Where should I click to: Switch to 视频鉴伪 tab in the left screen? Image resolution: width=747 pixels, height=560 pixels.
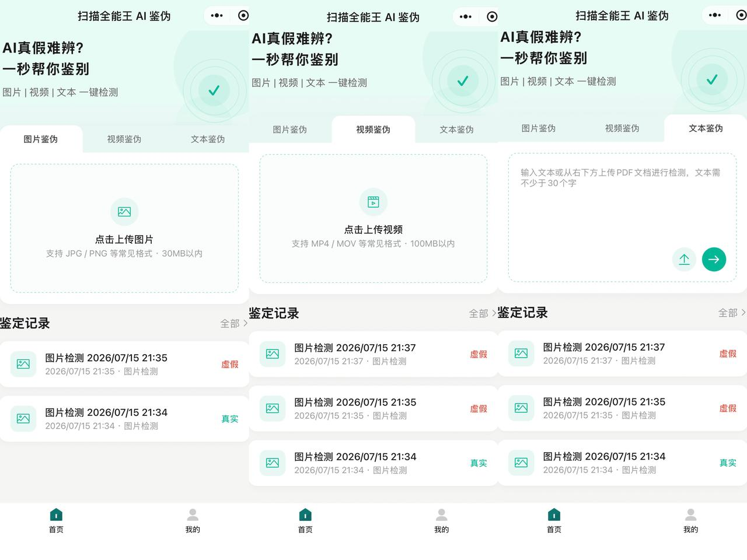click(x=124, y=139)
